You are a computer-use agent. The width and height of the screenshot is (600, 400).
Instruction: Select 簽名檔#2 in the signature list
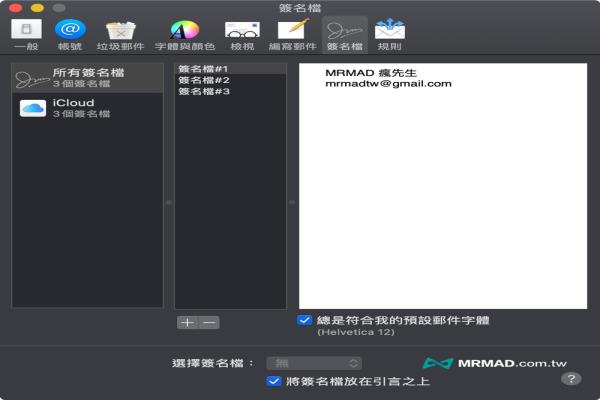[x=230, y=80]
